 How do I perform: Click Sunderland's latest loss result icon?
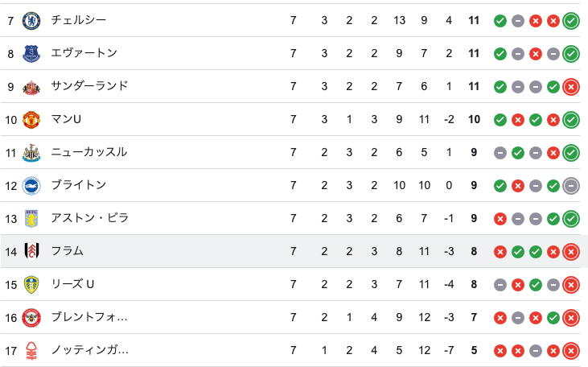pyautogui.click(x=571, y=86)
